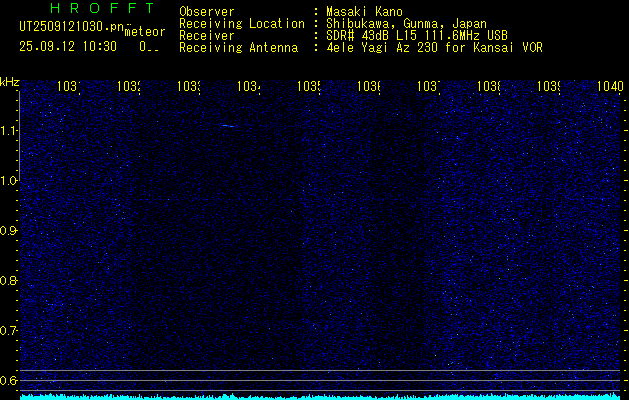
Task: Select the SDR# 43dB L15 111.6MHz USB value
Action: (417, 36)
